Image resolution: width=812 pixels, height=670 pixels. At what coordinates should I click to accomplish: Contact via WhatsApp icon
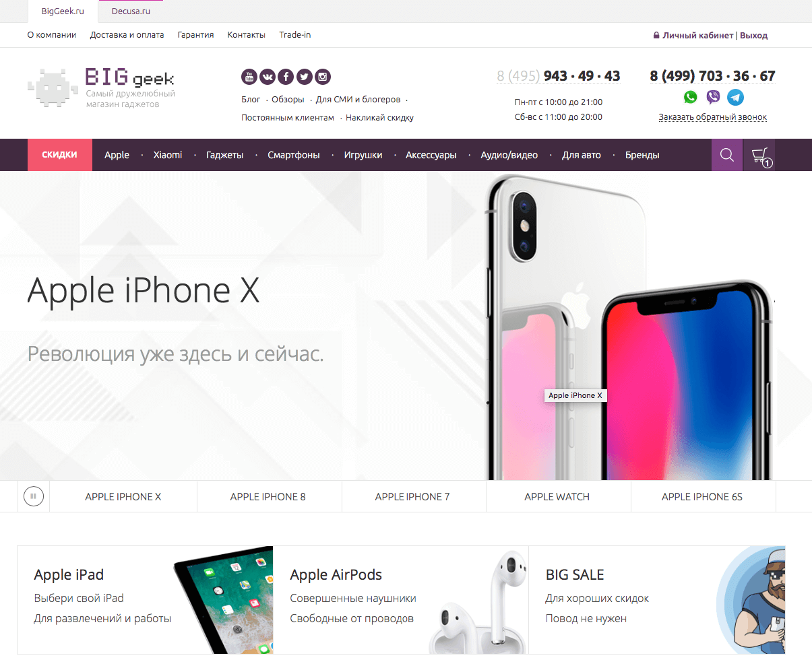690,97
